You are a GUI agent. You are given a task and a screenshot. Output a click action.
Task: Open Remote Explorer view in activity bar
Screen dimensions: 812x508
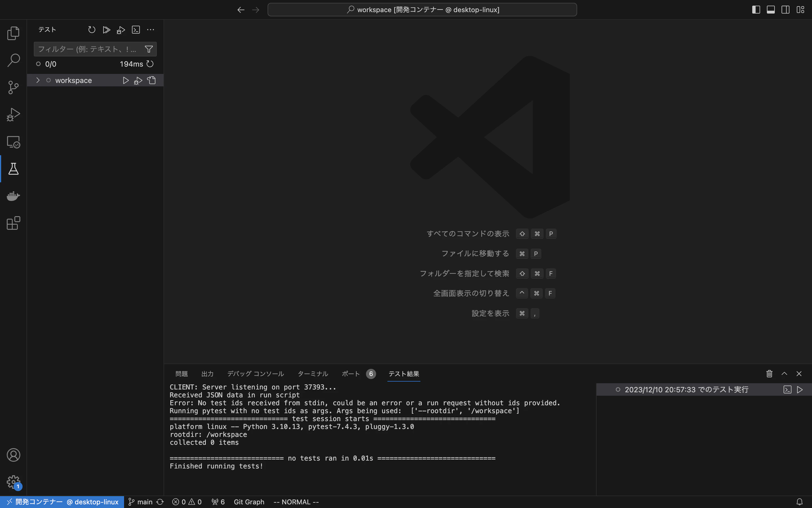pyautogui.click(x=14, y=142)
